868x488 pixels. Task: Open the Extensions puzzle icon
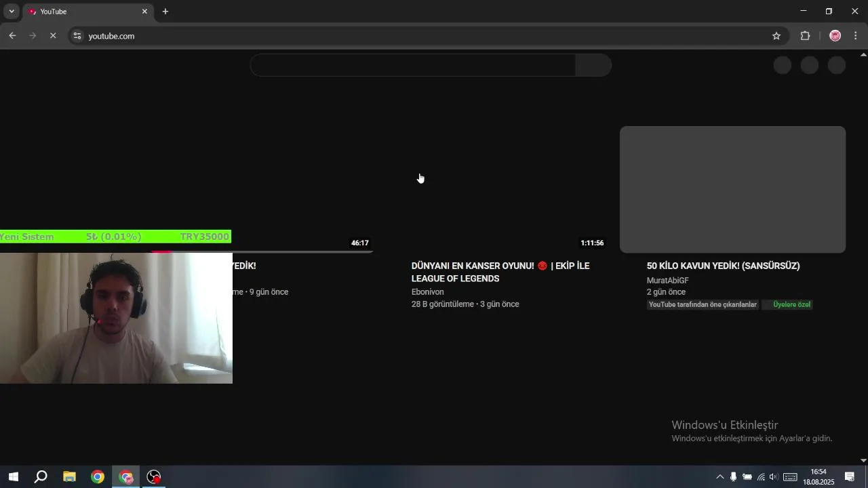(806, 36)
